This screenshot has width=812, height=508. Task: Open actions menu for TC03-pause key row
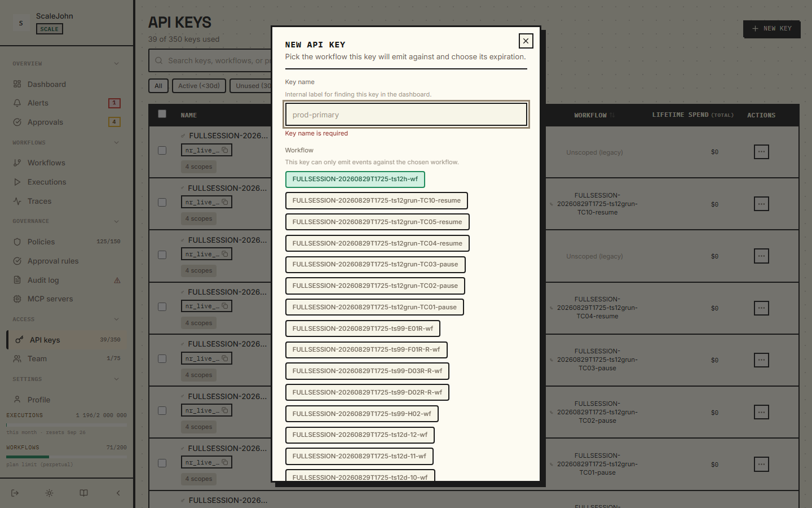tap(761, 360)
